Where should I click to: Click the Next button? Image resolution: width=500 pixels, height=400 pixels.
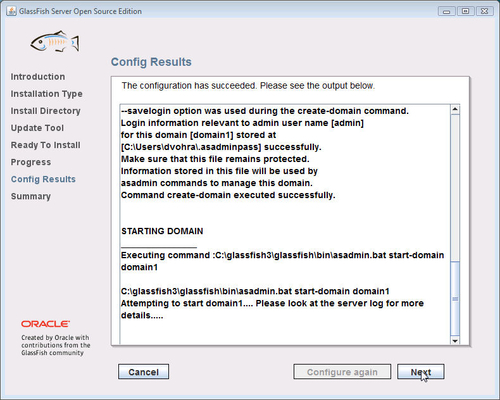(x=421, y=372)
